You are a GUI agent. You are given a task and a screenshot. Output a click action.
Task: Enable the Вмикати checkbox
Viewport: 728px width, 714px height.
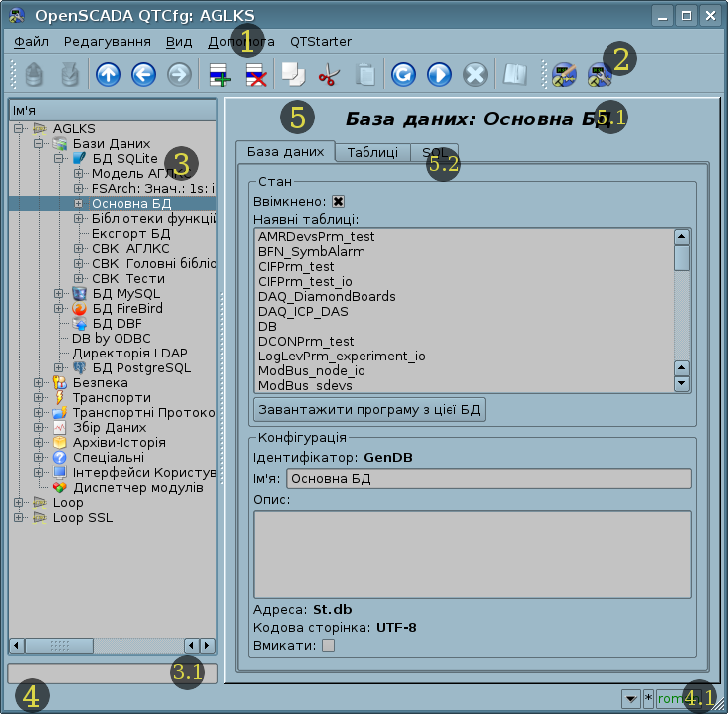pos(329,645)
